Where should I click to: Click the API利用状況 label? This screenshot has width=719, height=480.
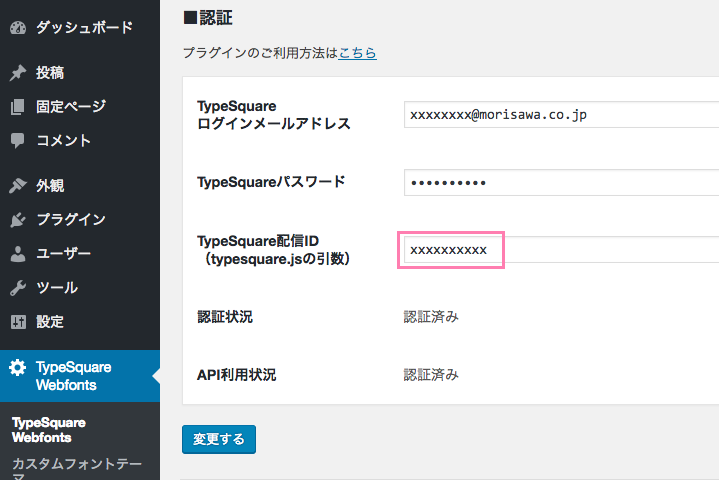click(237, 375)
